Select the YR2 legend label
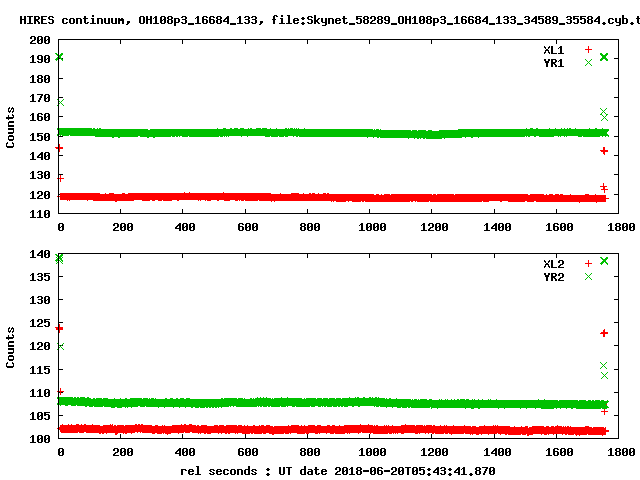Image resolution: width=640 pixels, height=480 pixels. click(x=553, y=277)
